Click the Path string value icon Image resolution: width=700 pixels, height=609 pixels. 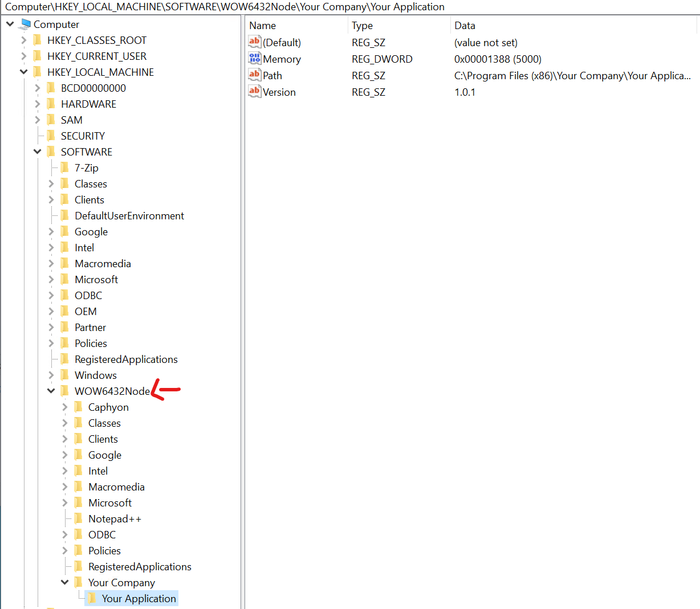click(x=254, y=75)
